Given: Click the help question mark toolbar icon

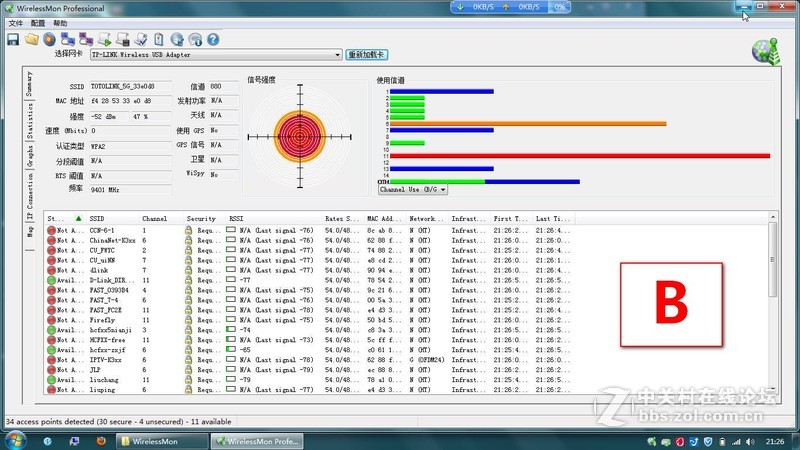Looking at the screenshot, I should click(212, 39).
